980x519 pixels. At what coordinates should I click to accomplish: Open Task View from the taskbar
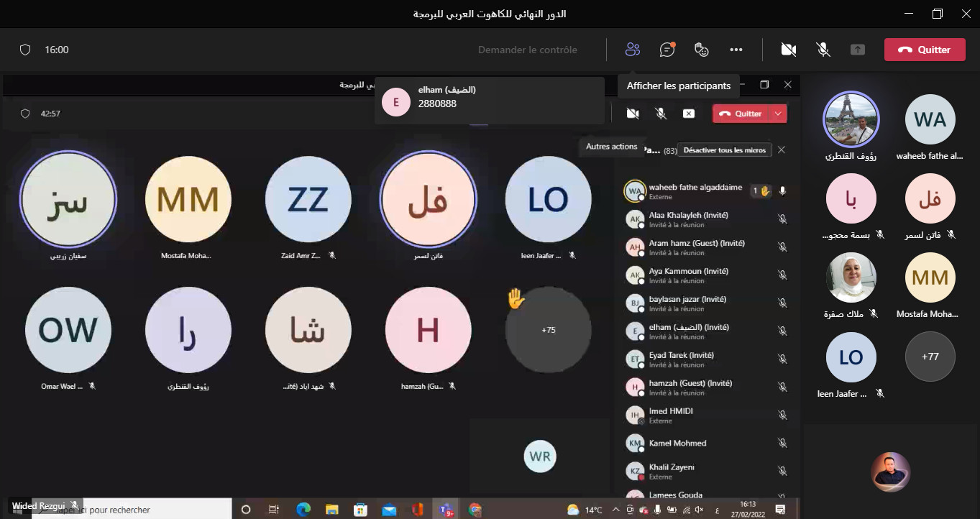click(274, 510)
